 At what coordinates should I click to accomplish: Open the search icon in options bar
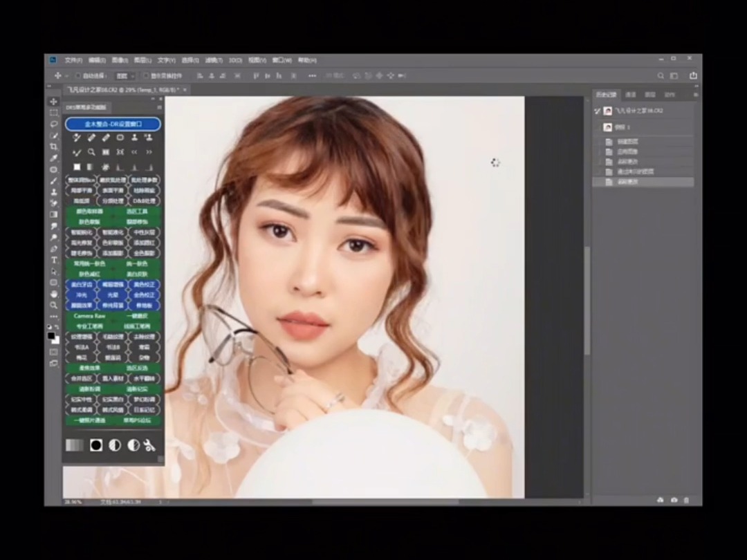661,76
